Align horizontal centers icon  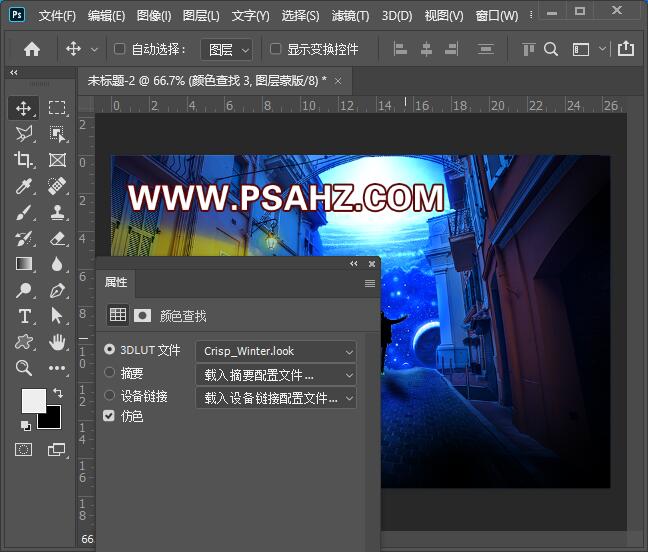pyautogui.click(x=426, y=50)
